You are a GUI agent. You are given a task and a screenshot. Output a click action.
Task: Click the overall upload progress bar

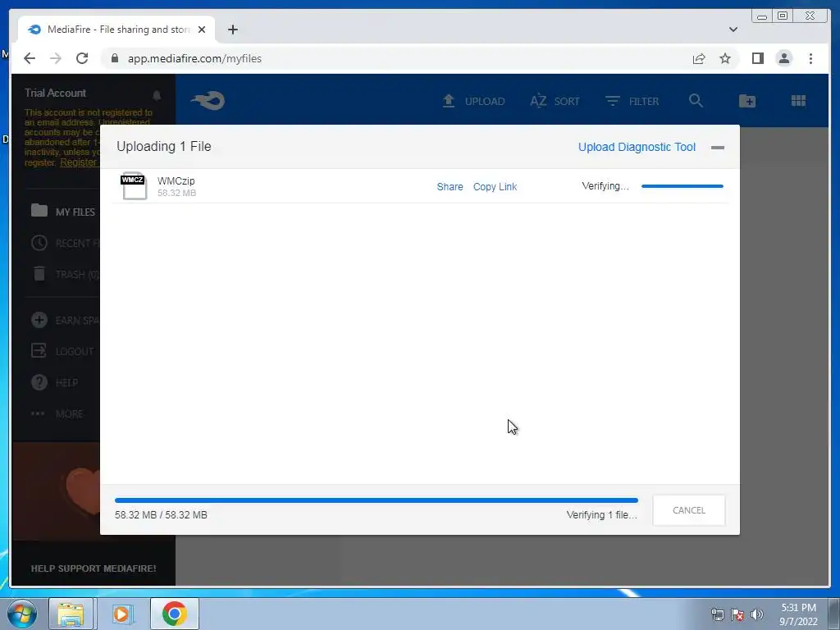(x=376, y=500)
